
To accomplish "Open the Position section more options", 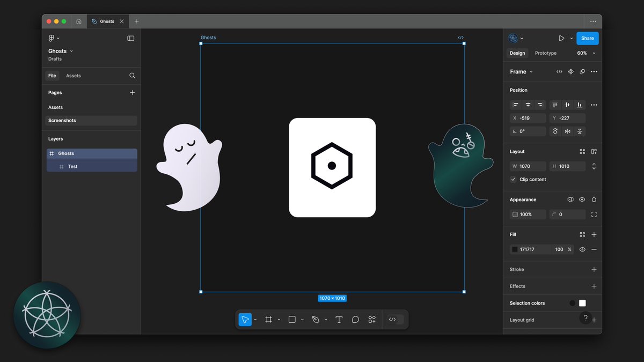I will point(594,105).
